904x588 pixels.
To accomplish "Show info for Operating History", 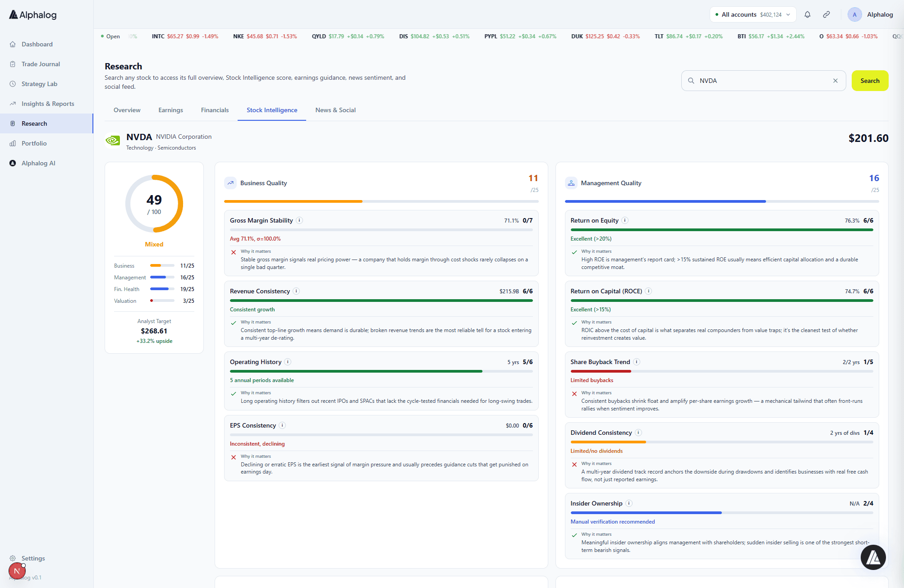I will coord(288,362).
